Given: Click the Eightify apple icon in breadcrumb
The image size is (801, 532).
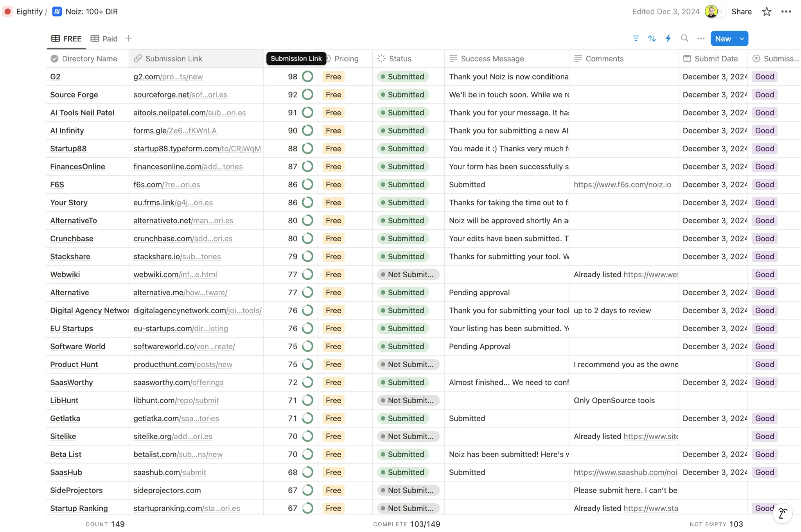Looking at the screenshot, I should tap(8, 11).
